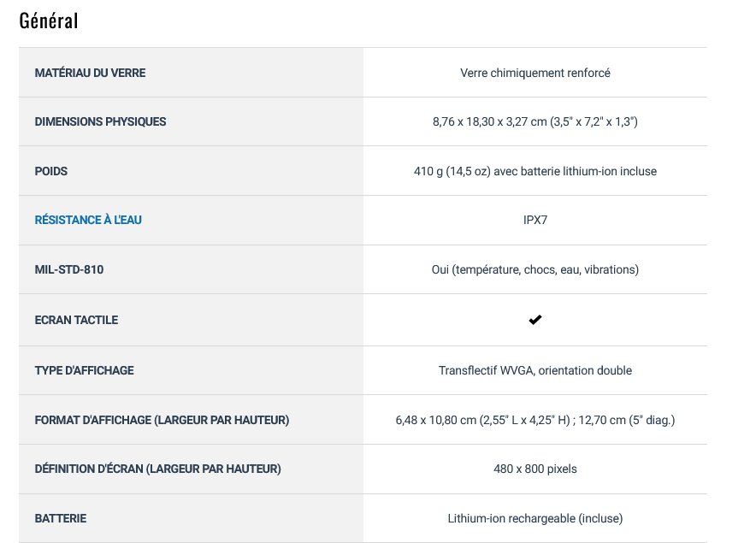The height and width of the screenshot is (543, 756).
Task: Click the MIL-STD-810 row label
Action: coord(69,269)
